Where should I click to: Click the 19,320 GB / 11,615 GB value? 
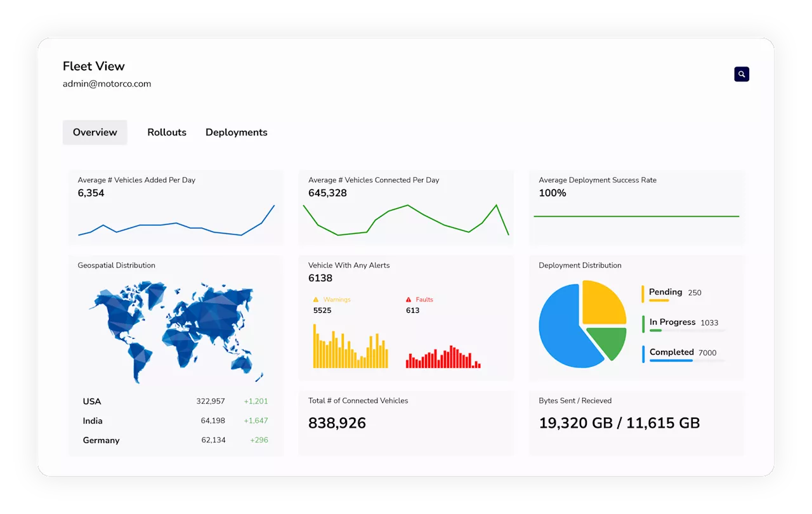619,423
